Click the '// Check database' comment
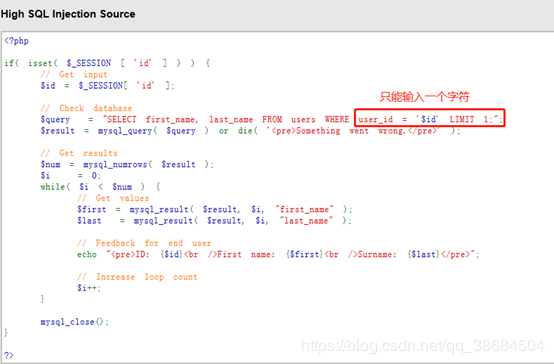Viewport: 554px width, 364px height. [86, 108]
